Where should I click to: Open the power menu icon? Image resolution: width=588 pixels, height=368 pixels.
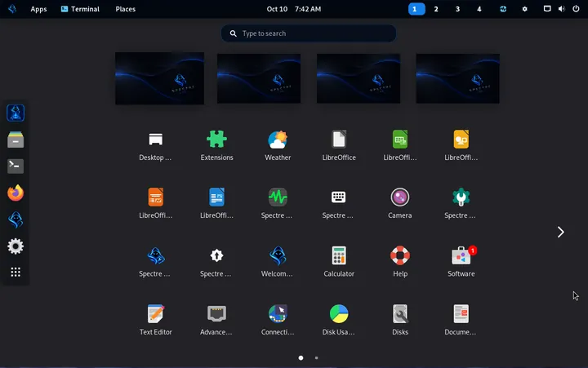click(576, 9)
